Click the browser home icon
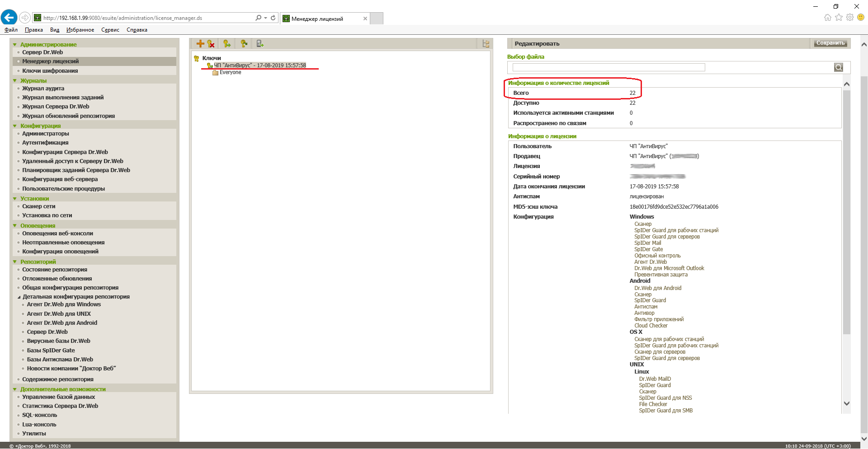Image resolution: width=868 pixels, height=449 pixels. [x=828, y=17]
